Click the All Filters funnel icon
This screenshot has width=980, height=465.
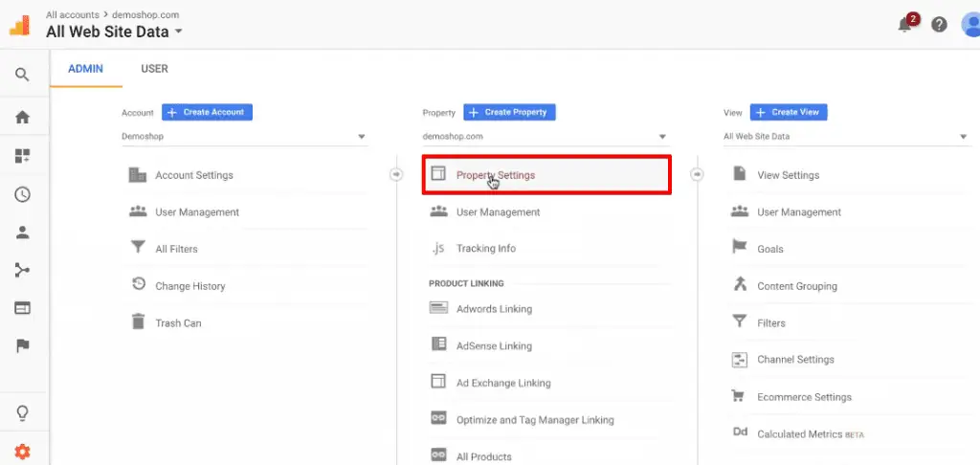[138, 248]
